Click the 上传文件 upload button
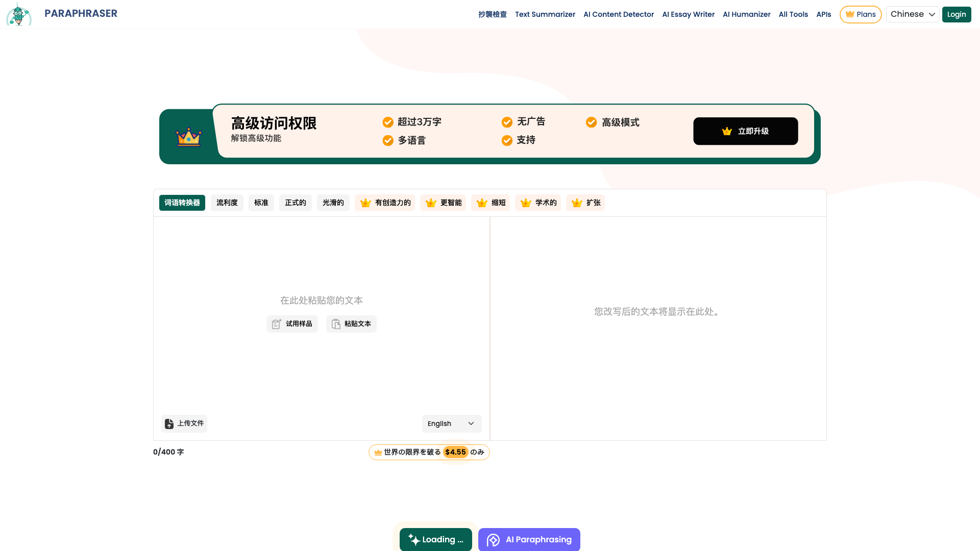980x551 pixels. point(184,423)
